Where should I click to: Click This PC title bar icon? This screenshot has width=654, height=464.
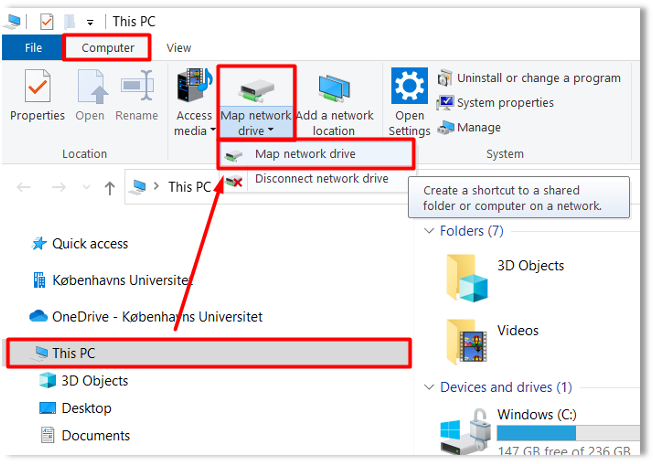click(x=12, y=21)
